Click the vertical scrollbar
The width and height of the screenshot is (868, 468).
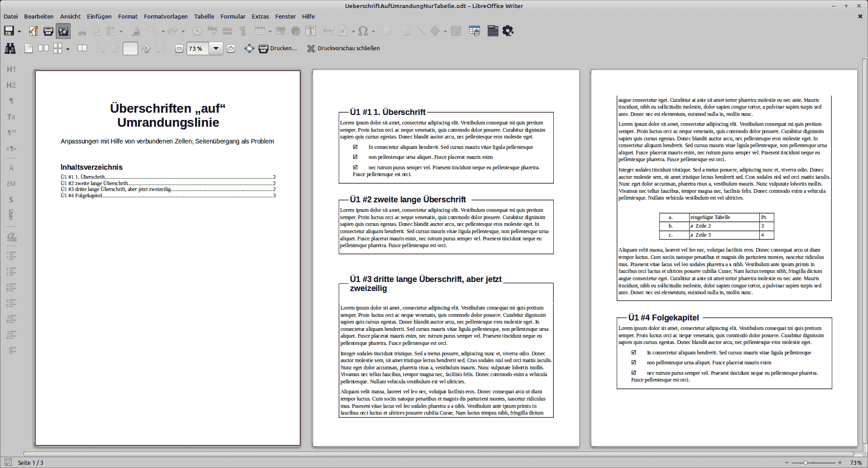(865, 251)
